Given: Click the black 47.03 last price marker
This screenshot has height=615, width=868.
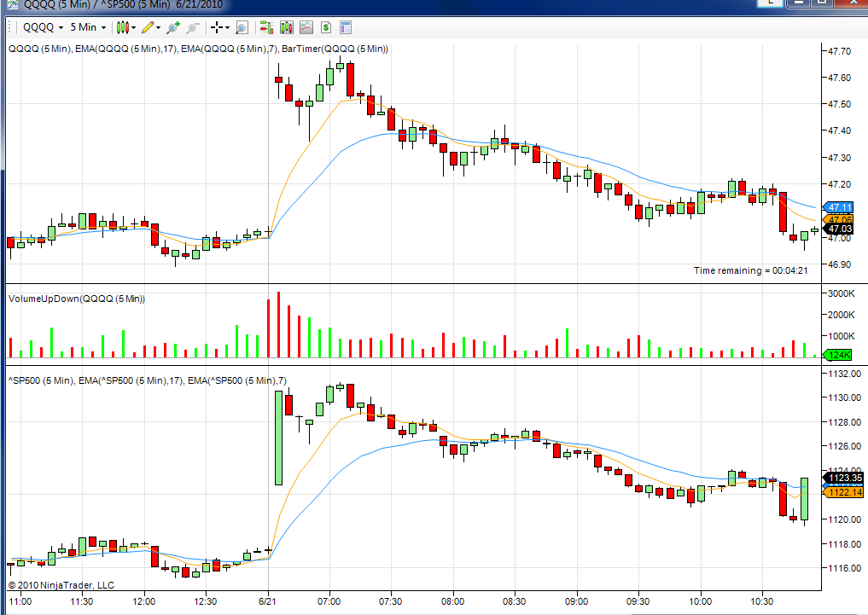Looking at the screenshot, I should pos(838,229).
